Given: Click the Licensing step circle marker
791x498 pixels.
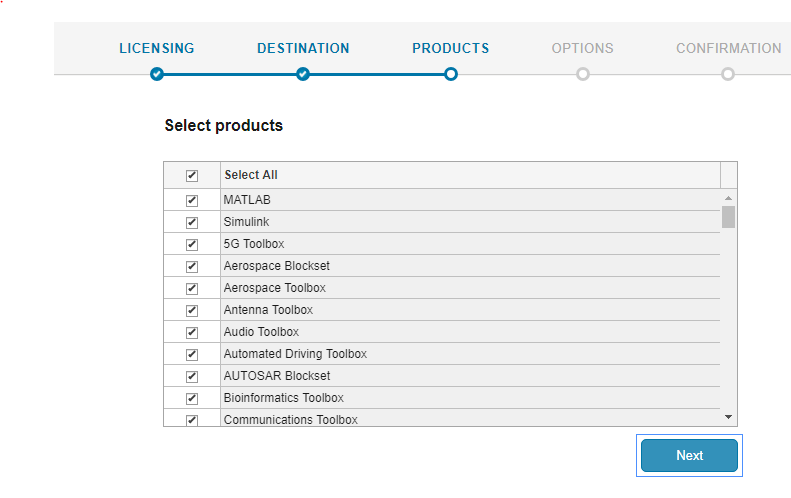Looking at the screenshot, I should coord(156,74).
